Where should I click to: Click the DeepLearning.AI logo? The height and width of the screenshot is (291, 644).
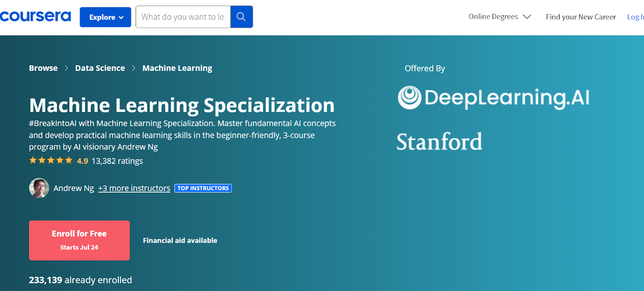[493, 98]
